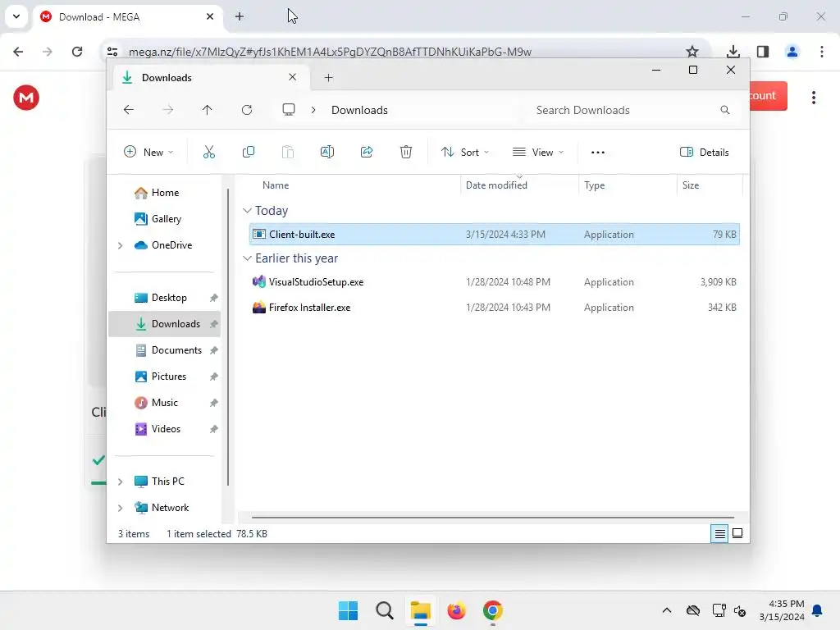Go back in File Explorer
This screenshot has height=630, width=840.
[129, 110]
